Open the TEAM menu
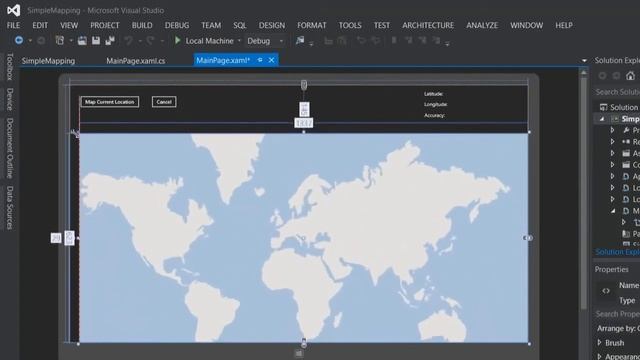Screen dimensions: 640x360 211,25
